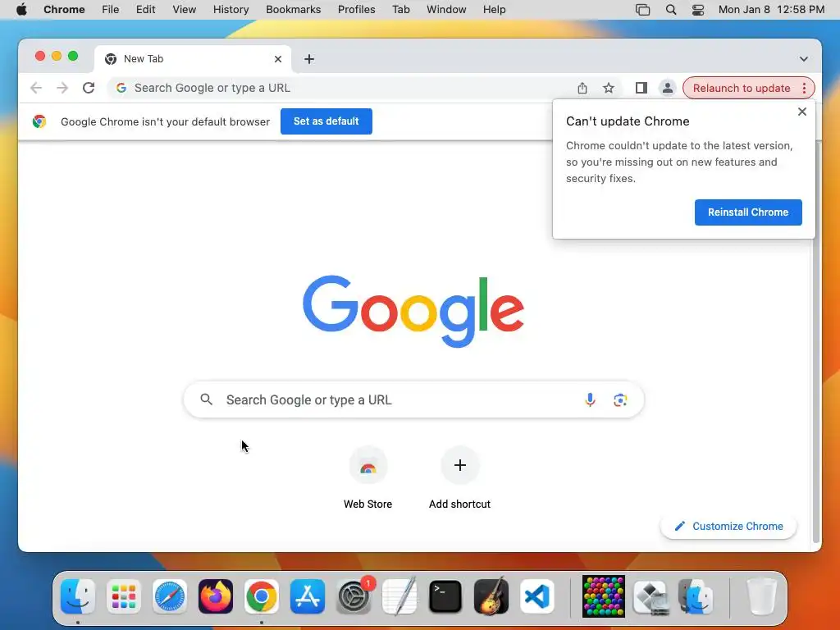Go back with the back arrow
840x630 pixels.
click(x=36, y=88)
